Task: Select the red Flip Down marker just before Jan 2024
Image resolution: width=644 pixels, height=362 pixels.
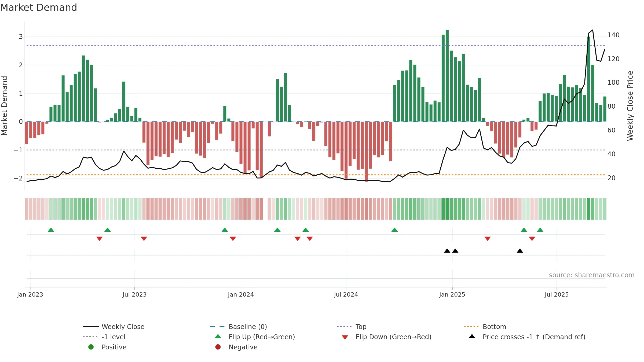Action: click(233, 239)
